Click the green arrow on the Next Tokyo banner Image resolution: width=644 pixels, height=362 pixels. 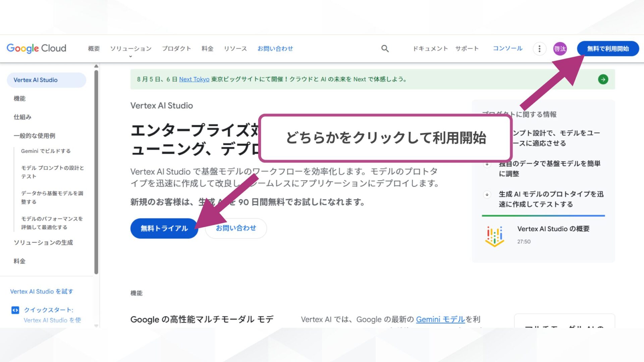(x=603, y=79)
